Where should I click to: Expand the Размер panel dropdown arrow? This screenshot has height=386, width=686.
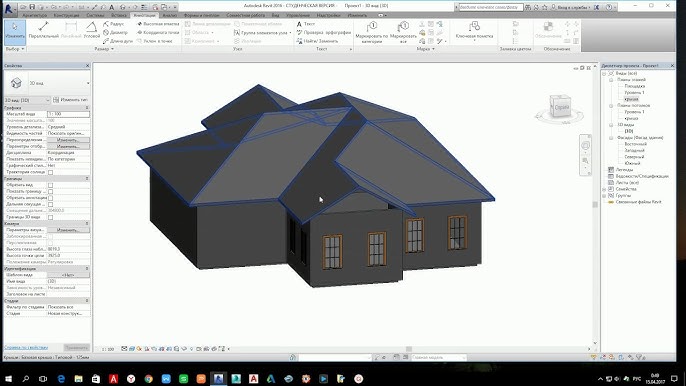pyautogui.click(x=112, y=49)
